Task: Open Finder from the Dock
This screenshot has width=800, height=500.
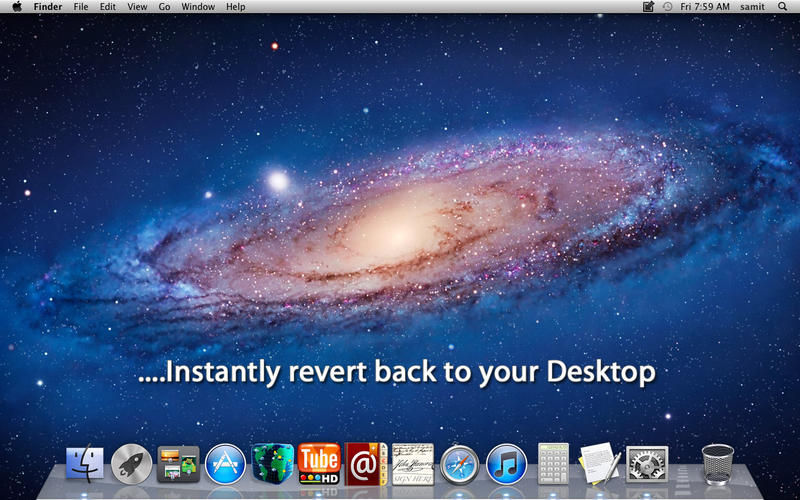Action: tap(85, 463)
